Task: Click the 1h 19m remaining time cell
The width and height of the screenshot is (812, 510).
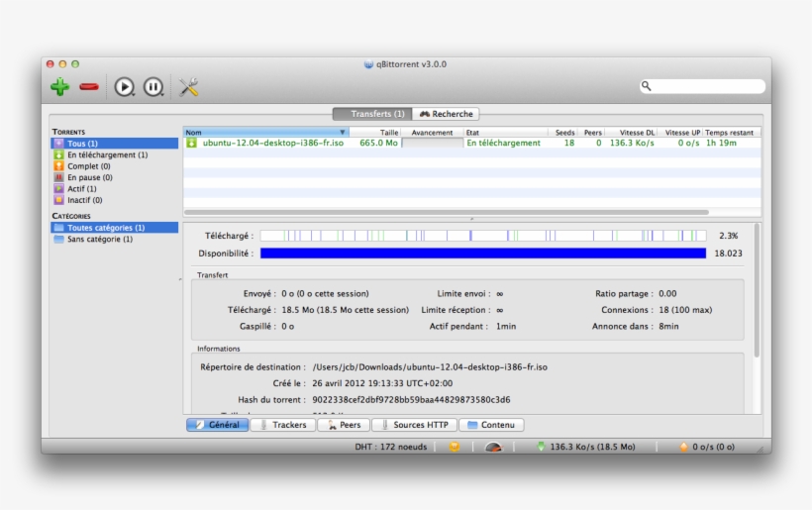Action: coord(721,143)
